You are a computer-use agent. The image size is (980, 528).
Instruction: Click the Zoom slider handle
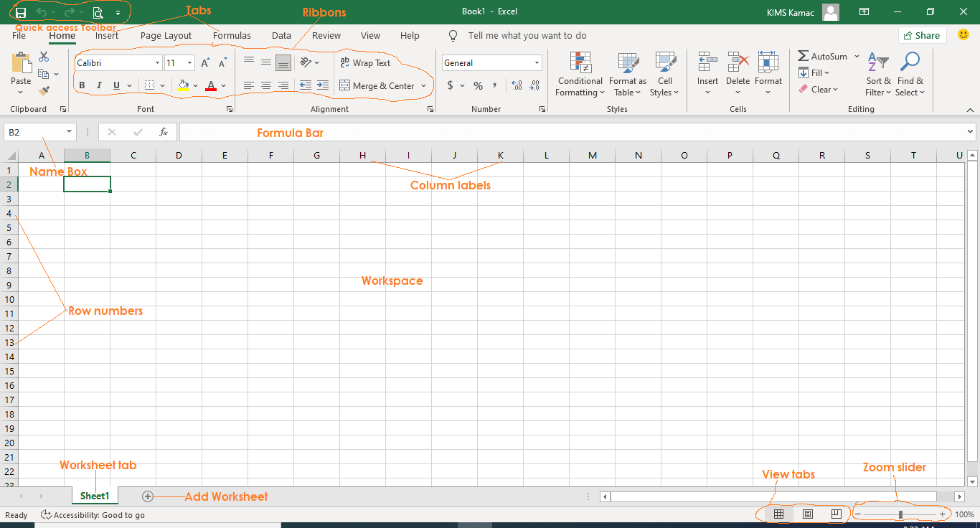(x=900, y=514)
